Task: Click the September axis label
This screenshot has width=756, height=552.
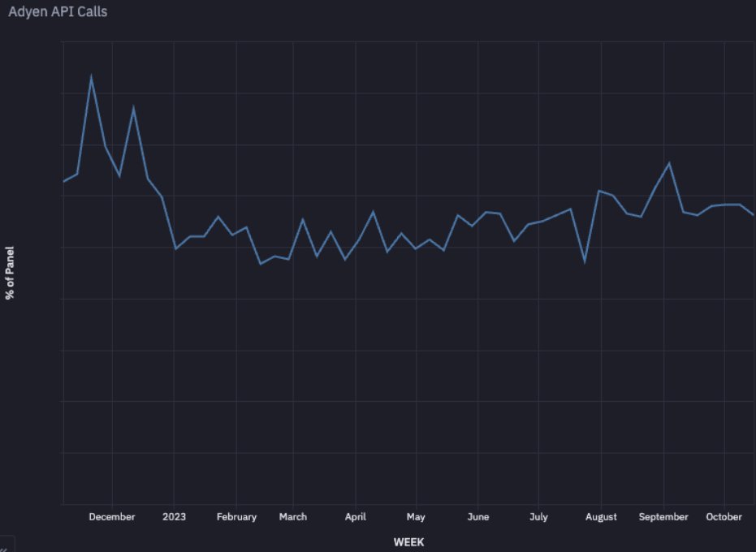Action: point(663,516)
